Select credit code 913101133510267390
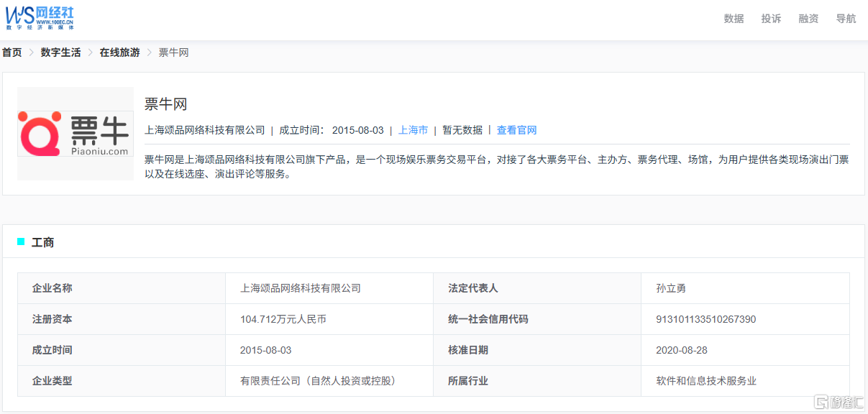This screenshot has width=868, height=414. click(x=706, y=319)
